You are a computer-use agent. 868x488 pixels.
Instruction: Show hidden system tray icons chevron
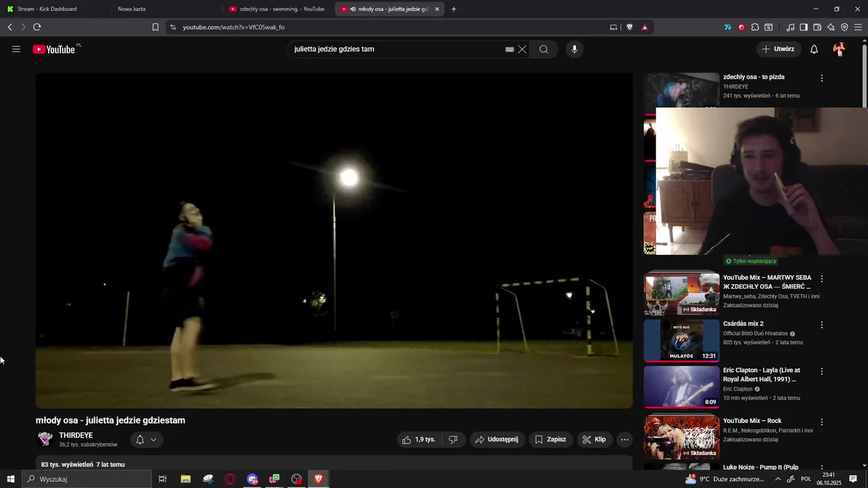(x=778, y=479)
